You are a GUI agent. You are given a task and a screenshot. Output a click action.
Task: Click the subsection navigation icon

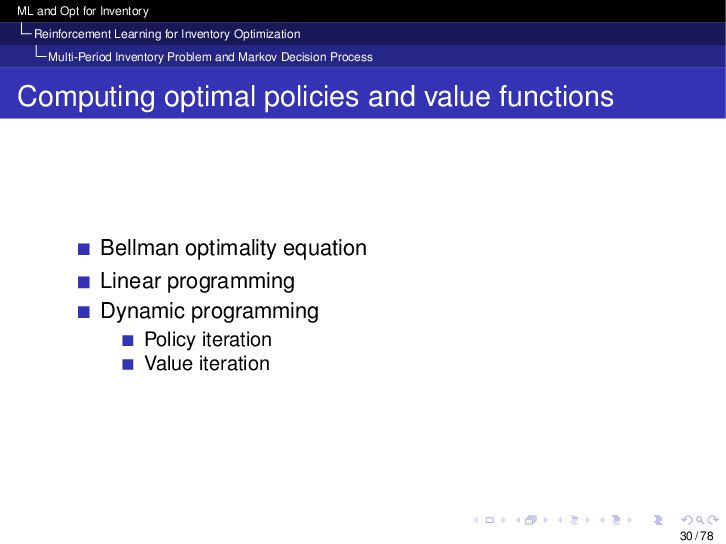tap(572, 520)
